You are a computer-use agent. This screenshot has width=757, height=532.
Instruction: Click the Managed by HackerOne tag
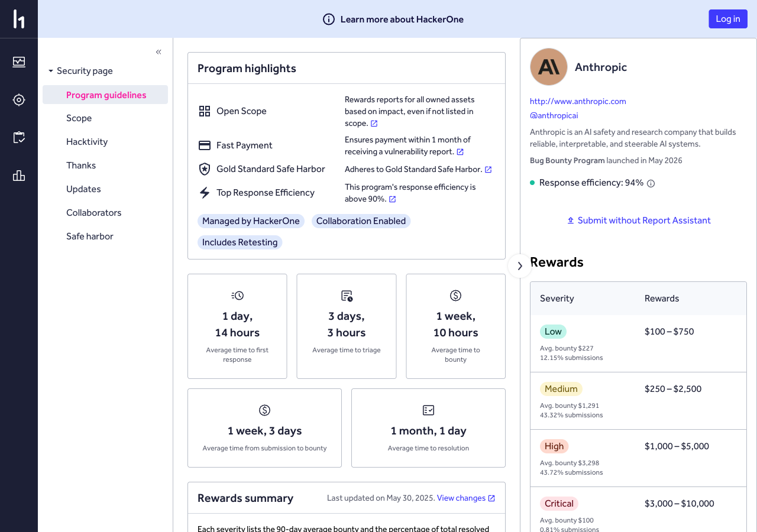251,221
